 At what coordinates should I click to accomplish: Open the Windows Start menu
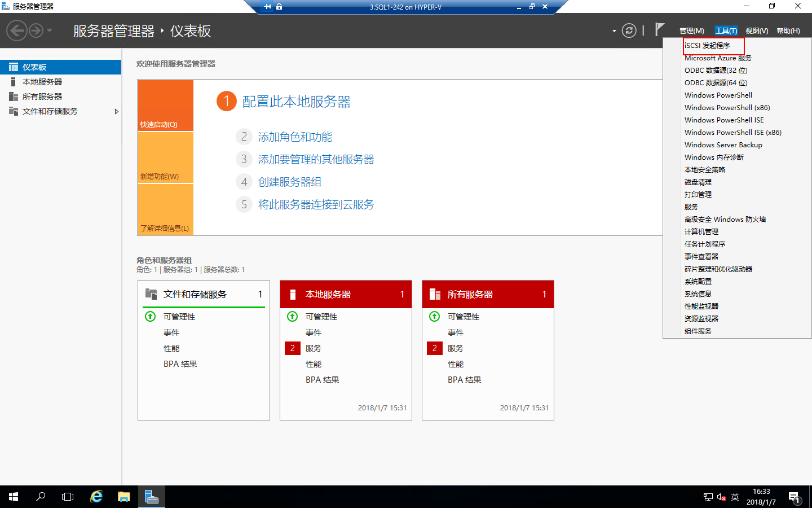[x=14, y=497]
